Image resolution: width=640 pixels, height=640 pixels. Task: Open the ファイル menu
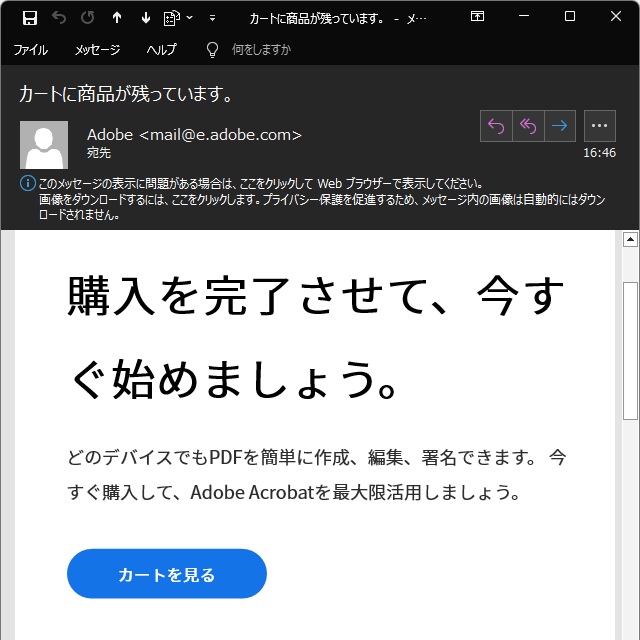tap(31, 50)
